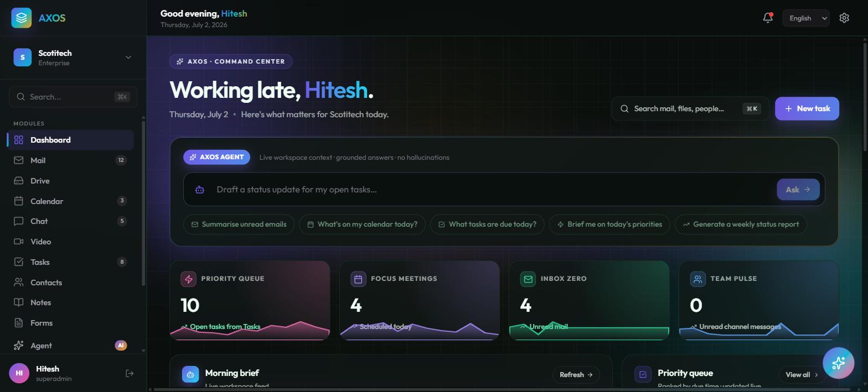Open the Video module
868x392 pixels.
click(x=70, y=242)
